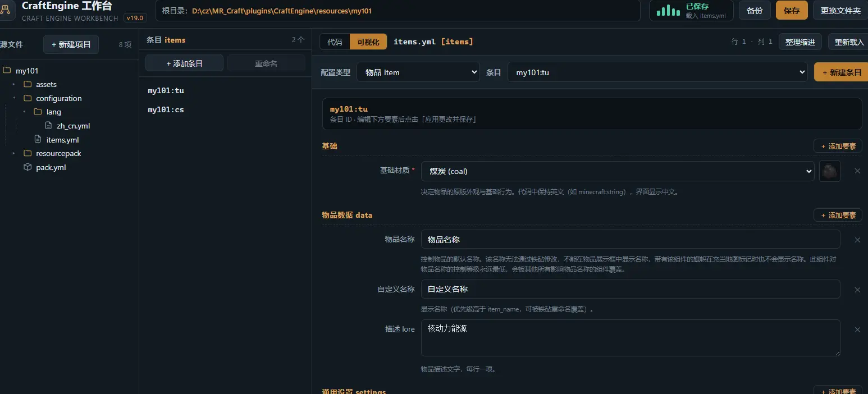This screenshot has height=394, width=868.
Task: Select the my101:tu entry in the list
Action: pyautogui.click(x=225, y=90)
